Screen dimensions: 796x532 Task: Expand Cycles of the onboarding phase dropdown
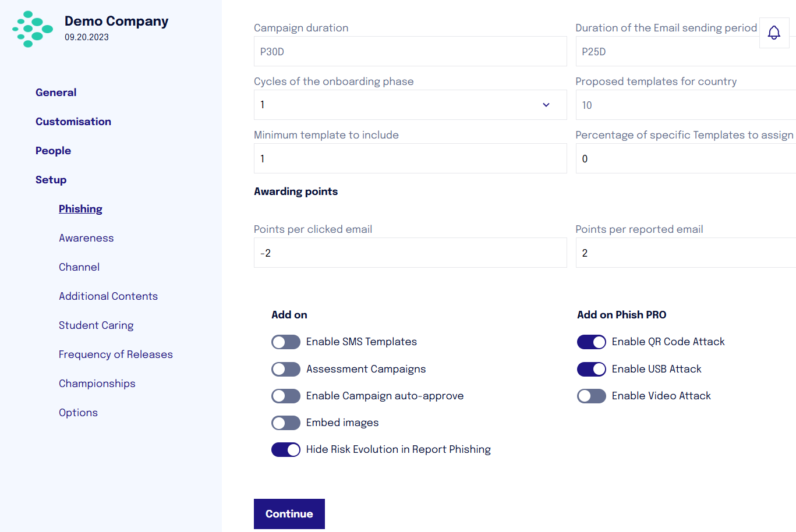[410, 105]
